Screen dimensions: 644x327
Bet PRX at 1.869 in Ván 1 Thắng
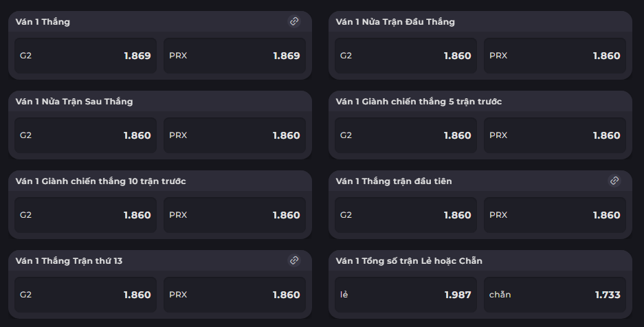point(234,56)
